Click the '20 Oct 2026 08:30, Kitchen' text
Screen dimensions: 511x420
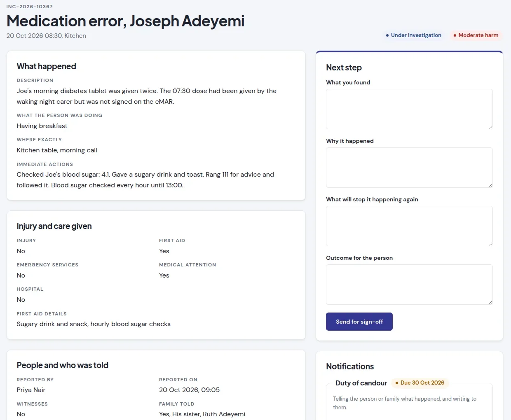[x=46, y=36]
